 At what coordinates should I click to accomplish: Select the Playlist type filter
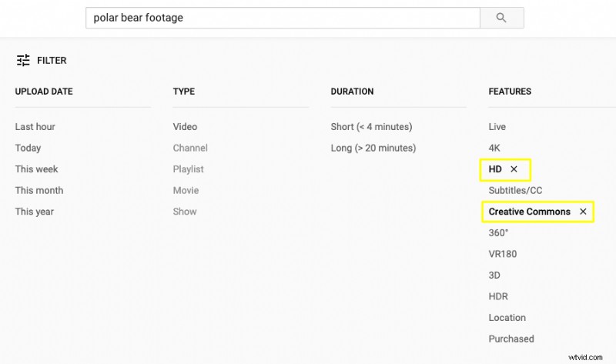point(188,169)
